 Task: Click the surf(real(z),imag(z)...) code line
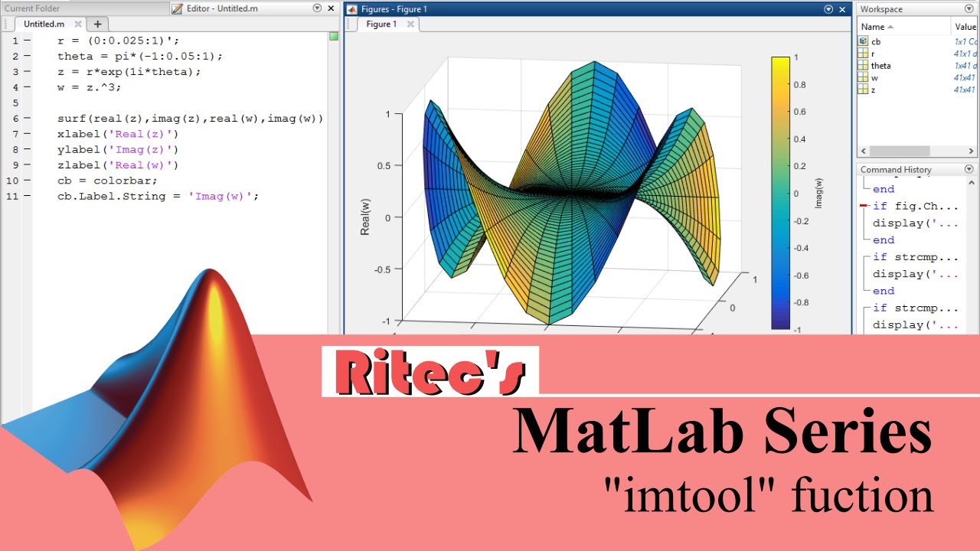click(191, 119)
